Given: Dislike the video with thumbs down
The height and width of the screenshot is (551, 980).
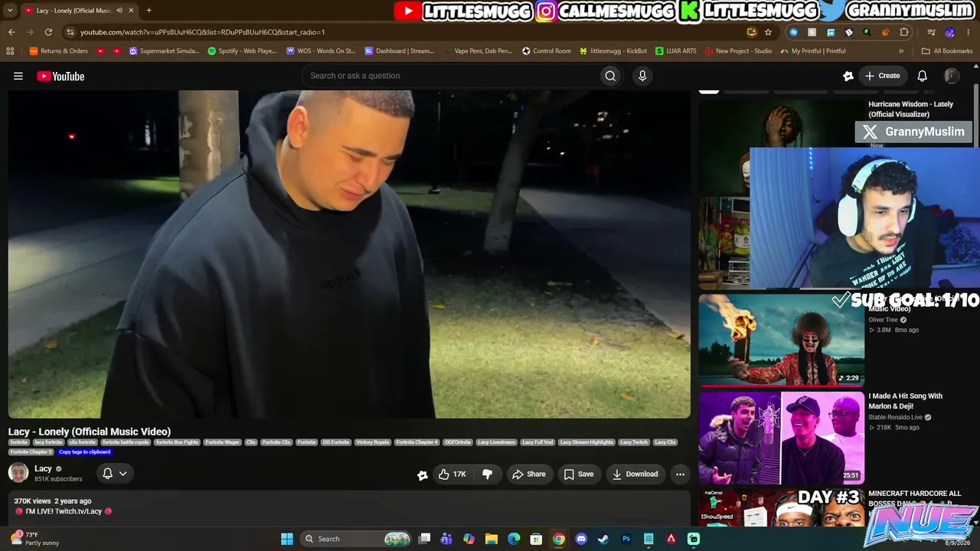Looking at the screenshot, I should [487, 474].
